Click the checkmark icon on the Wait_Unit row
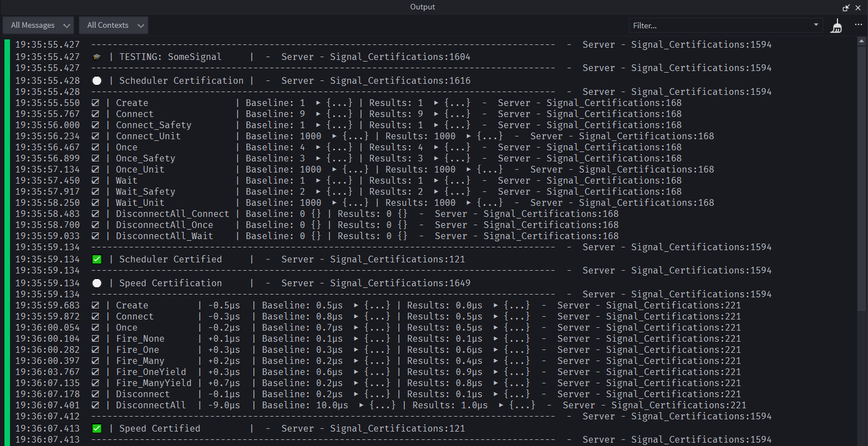 (95, 202)
